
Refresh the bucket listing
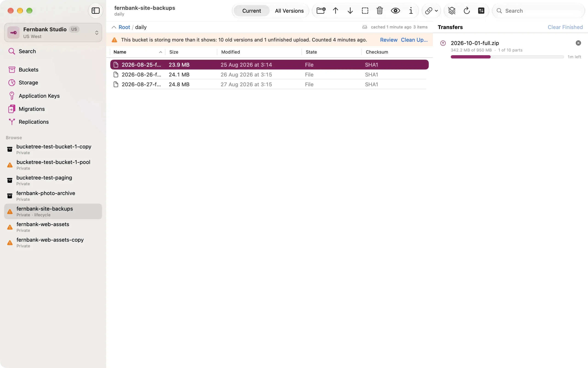click(466, 11)
